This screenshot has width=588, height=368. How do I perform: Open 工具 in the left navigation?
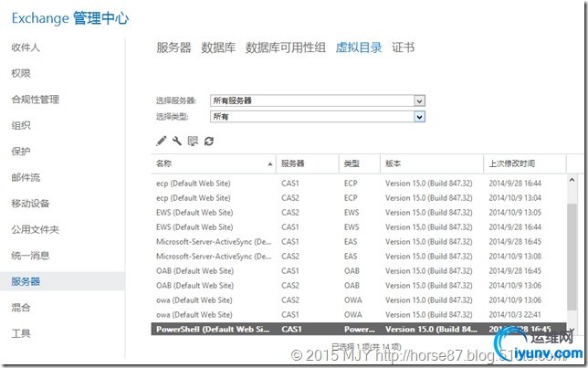[x=21, y=333]
